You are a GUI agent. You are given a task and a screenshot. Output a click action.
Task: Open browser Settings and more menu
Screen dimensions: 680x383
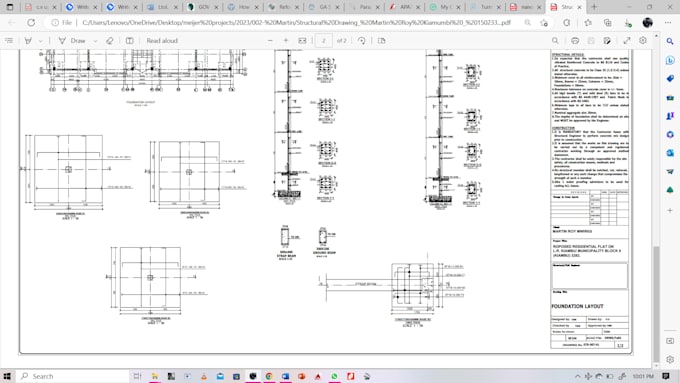pos(668,23)
